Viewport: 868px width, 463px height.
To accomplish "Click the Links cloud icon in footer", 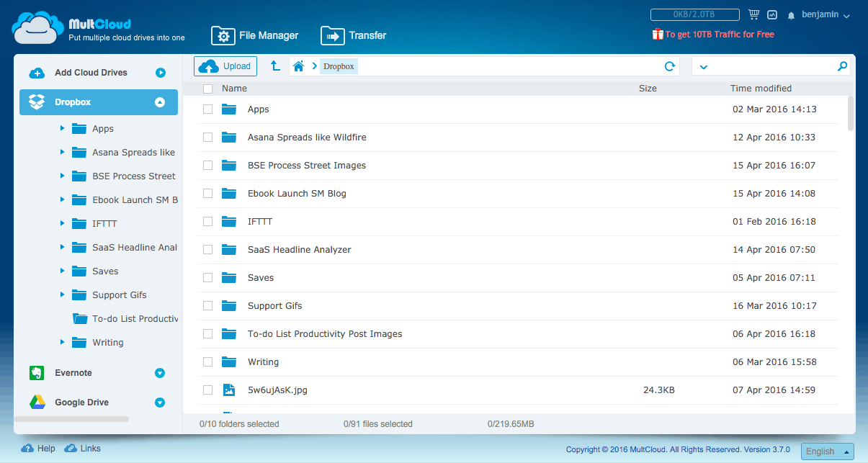I will point(71,449).
